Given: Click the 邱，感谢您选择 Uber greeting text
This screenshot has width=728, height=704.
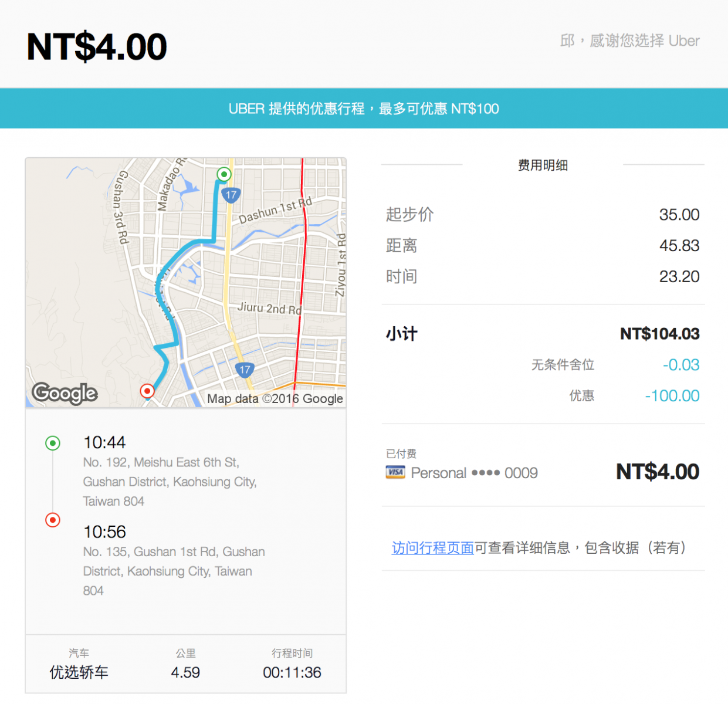Looking at the screenshot, I should (x=629, y=40).
